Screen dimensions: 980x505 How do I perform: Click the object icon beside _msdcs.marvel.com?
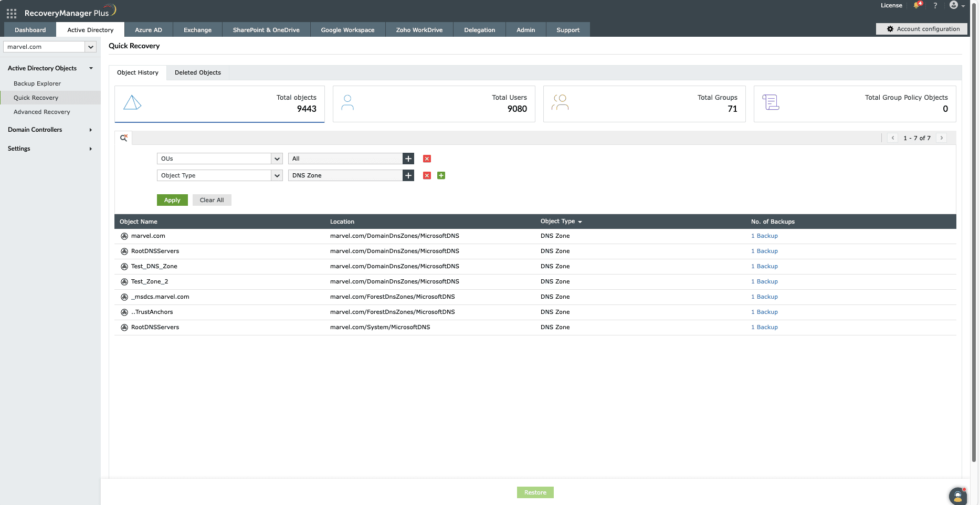pos(124,297)
